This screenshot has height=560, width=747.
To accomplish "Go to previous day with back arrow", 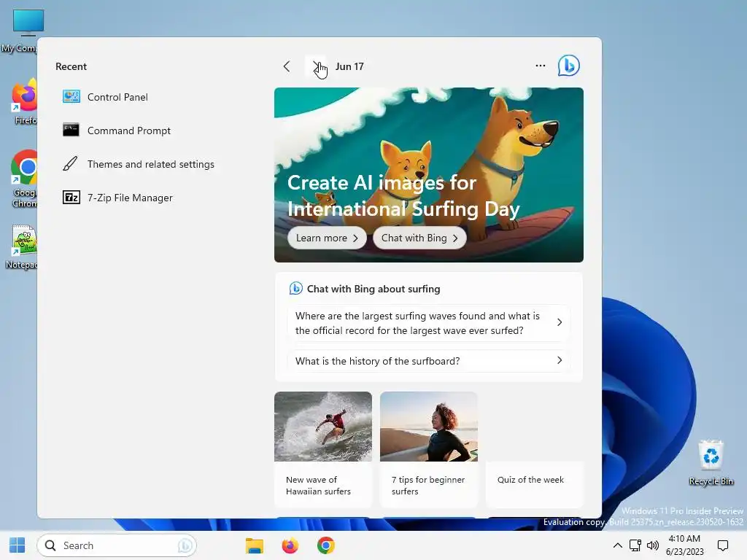I will click(x=286, y=66).
